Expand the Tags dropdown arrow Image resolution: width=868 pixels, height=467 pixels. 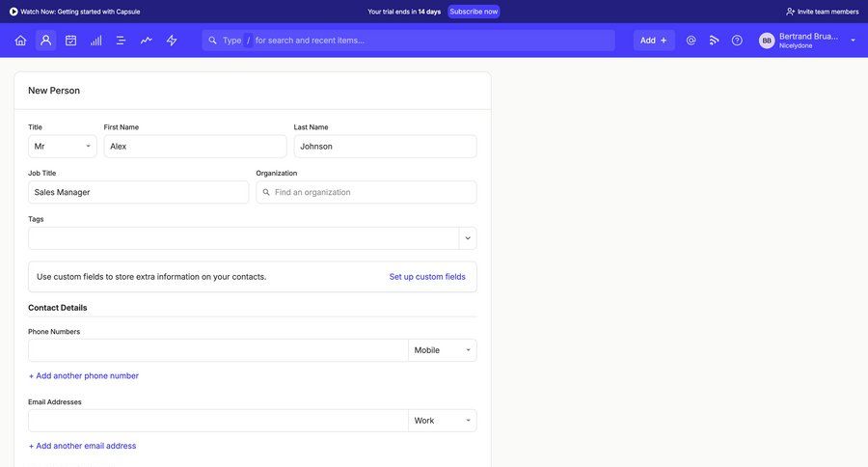468,238
